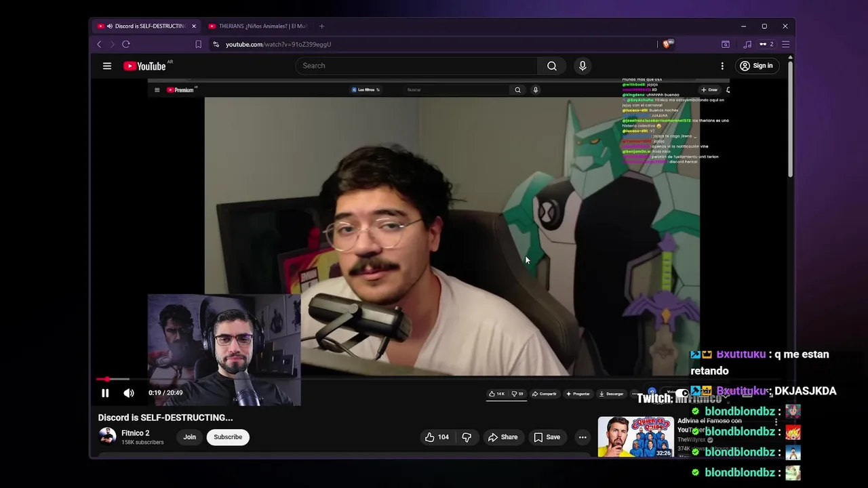The height and width of the screenshot is (488, 868).
Task: Click the 0:19 / 20:49 time display
Action: (x=165, y=393)
